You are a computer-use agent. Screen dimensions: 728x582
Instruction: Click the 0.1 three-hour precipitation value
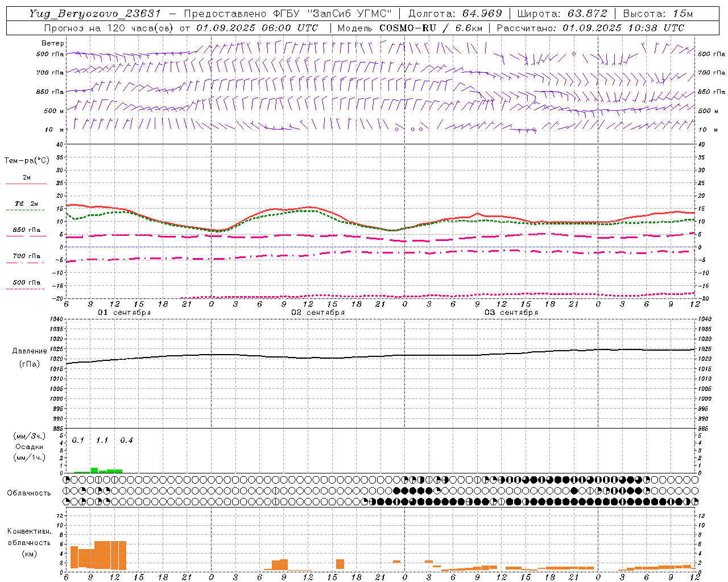78,440
